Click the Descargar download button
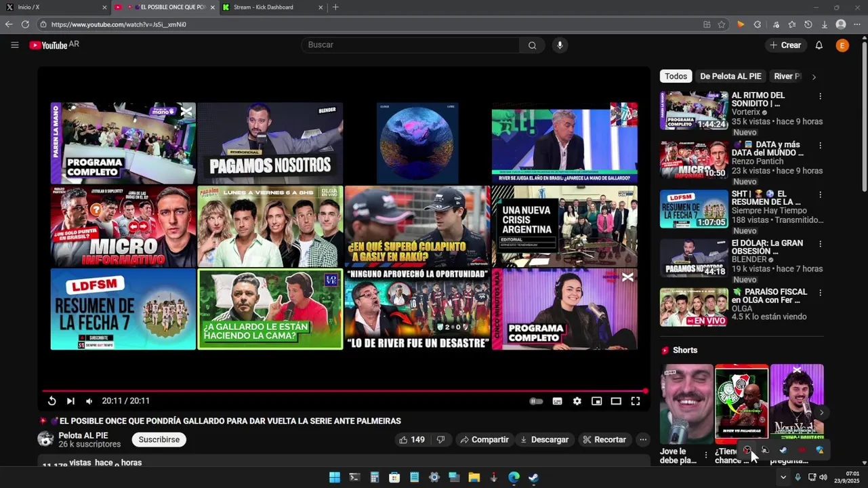This screenshot has height=488, width=868. click(544, 439)
